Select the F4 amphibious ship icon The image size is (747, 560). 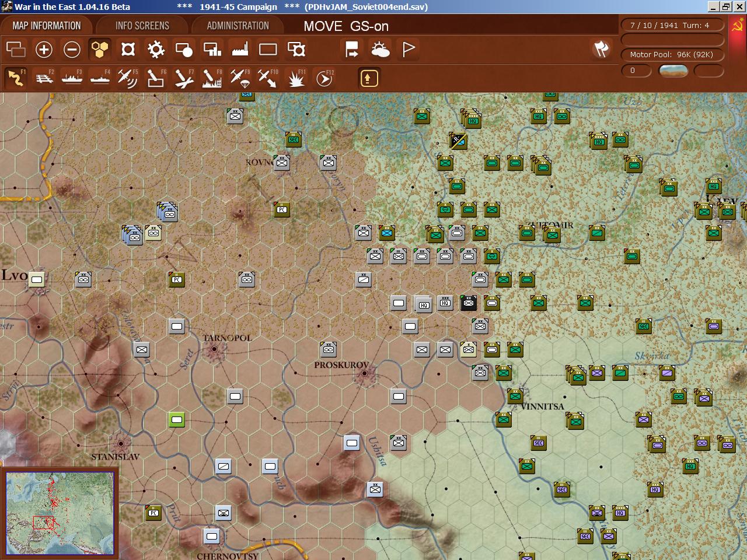click(x=100, y=78)
